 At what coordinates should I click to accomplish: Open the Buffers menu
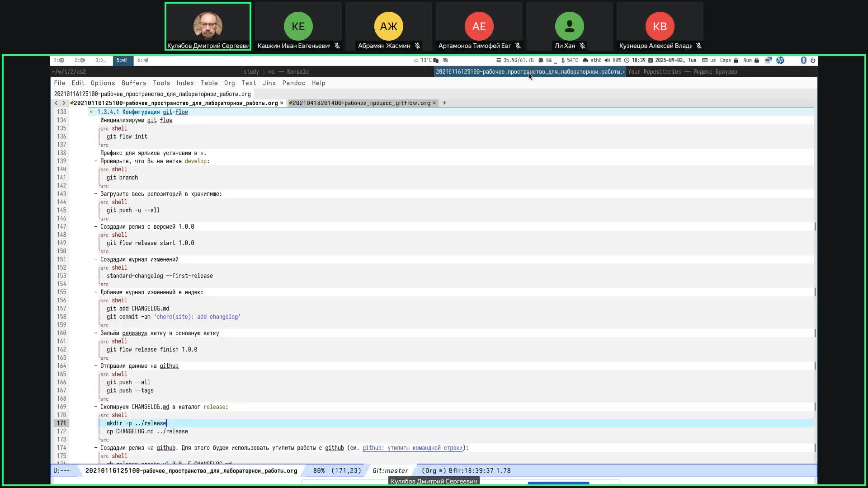pyautogui.click(x=134, y=83)
